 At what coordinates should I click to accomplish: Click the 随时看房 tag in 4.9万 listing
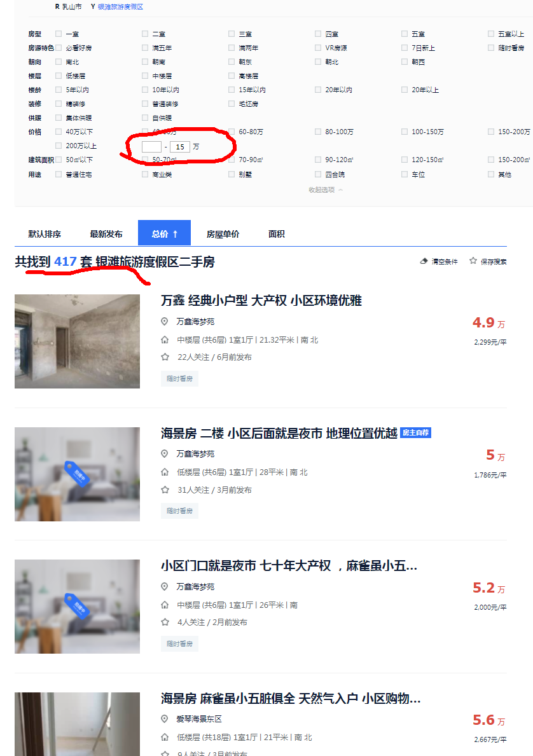[179, 378]
